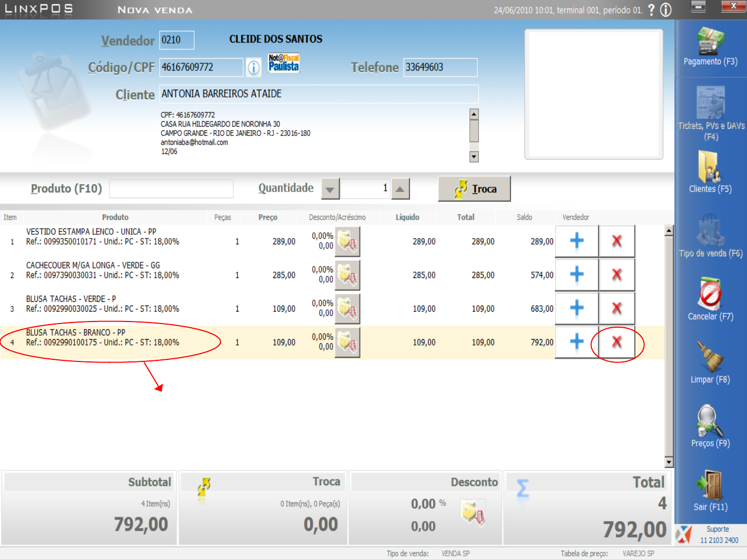Click plus button on BLUSA TACHAS VERDE row
This screenshot has height=560, width=747.
pos(577,309)
